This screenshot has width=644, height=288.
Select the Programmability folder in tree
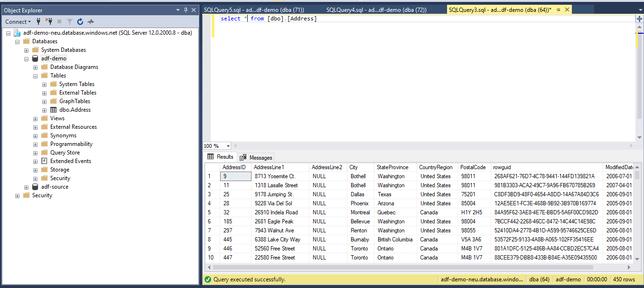71,144
